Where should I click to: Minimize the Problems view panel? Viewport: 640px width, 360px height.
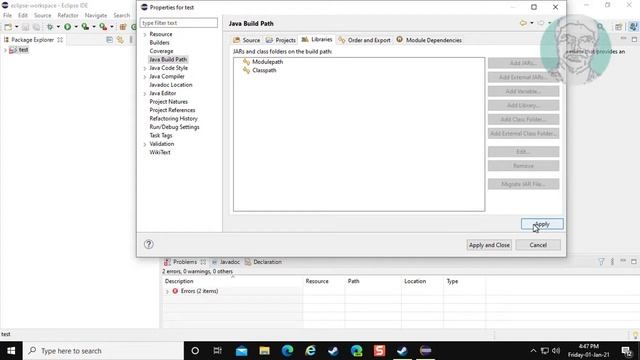coord(623,261)
